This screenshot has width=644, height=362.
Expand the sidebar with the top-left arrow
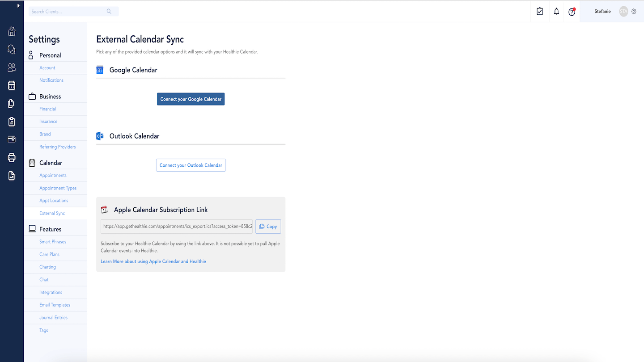point(18,6)
